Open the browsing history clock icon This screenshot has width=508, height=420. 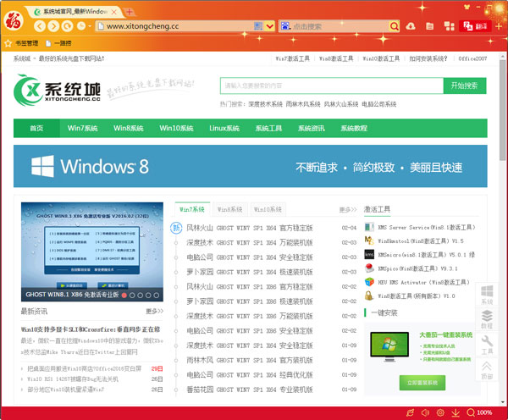click(81, 26)
